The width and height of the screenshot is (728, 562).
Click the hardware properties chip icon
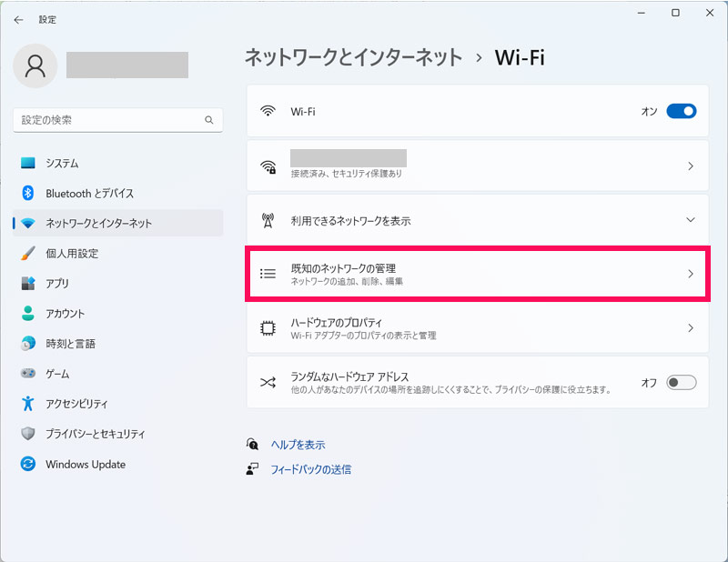[x=268, y=328]
